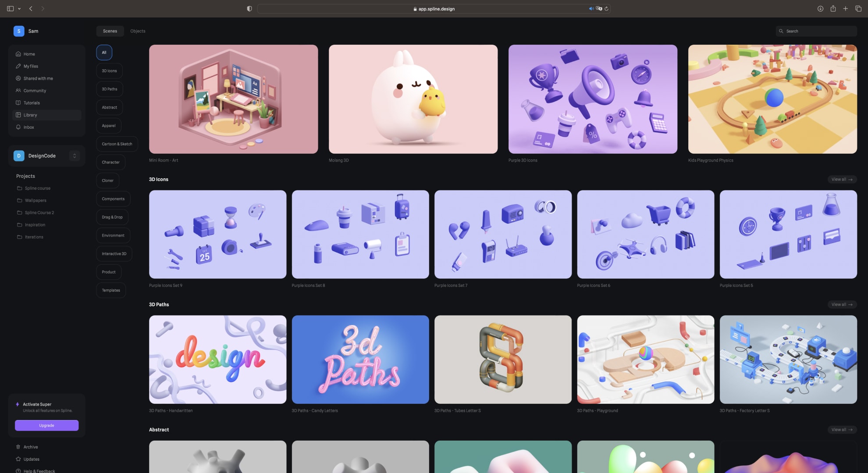Viewport: 868px width, 473px height.
Task: Open the DesignCode workspace switcher
Action: coord(74,155)
